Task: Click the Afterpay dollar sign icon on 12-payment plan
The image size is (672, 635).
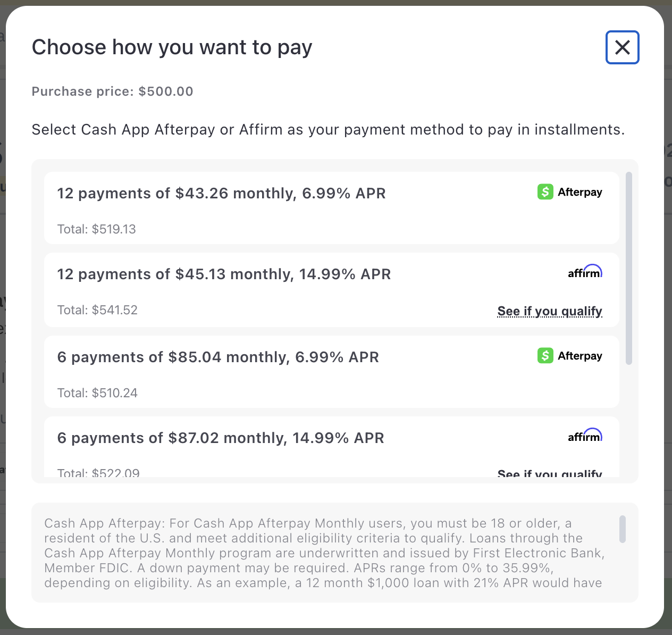Action: (x=545, y=192)
